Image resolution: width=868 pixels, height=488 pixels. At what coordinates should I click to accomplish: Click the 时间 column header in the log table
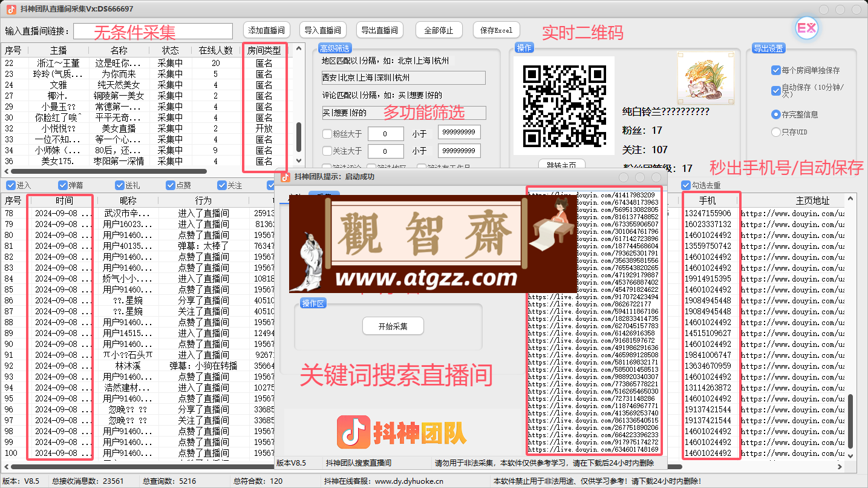tap(63, 200)
